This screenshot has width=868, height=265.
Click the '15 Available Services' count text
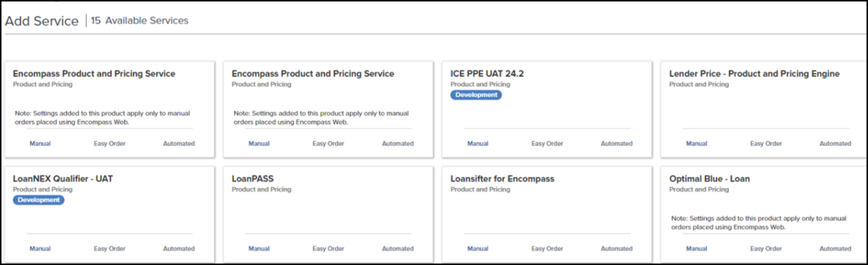click(x=139, y=21)
